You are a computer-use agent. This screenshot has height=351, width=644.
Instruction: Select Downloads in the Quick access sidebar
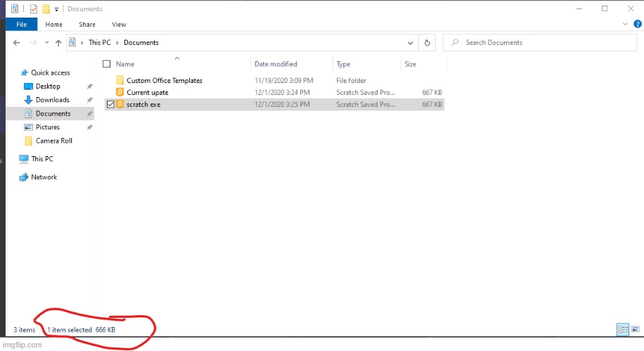(52, 100)
